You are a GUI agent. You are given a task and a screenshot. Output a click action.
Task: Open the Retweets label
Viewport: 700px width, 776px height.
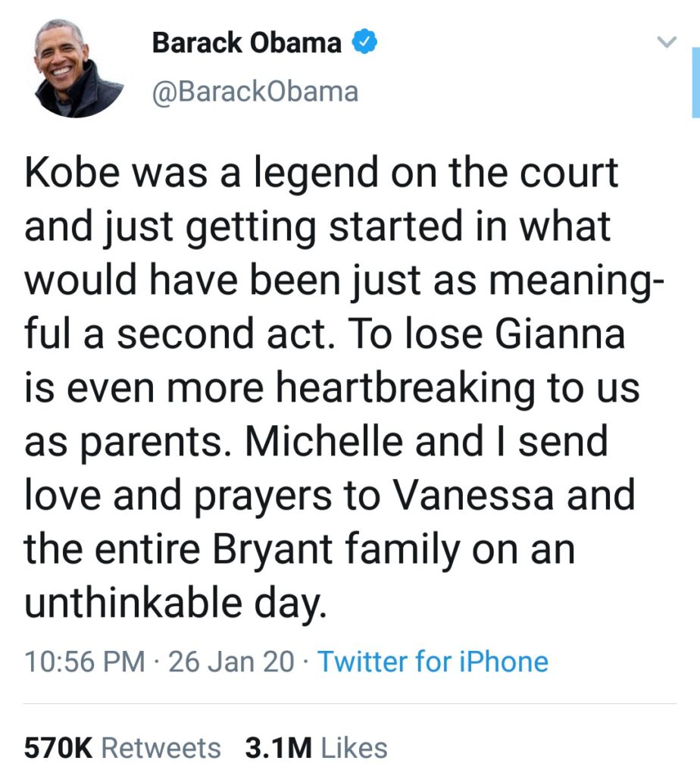(x=161, y=748)
